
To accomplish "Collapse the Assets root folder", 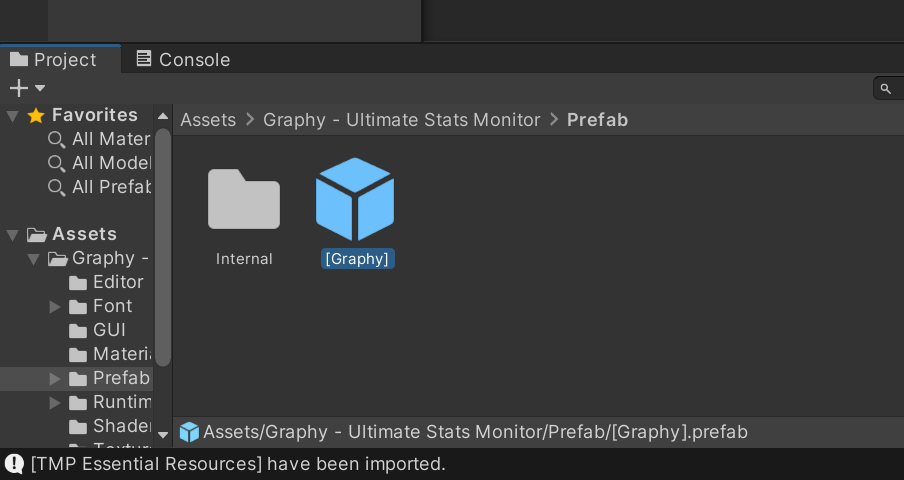I will [x=12, y=235].
